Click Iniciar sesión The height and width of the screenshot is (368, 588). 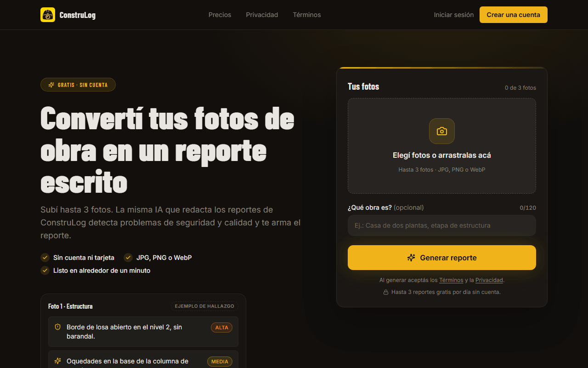(x=454, y=15)
